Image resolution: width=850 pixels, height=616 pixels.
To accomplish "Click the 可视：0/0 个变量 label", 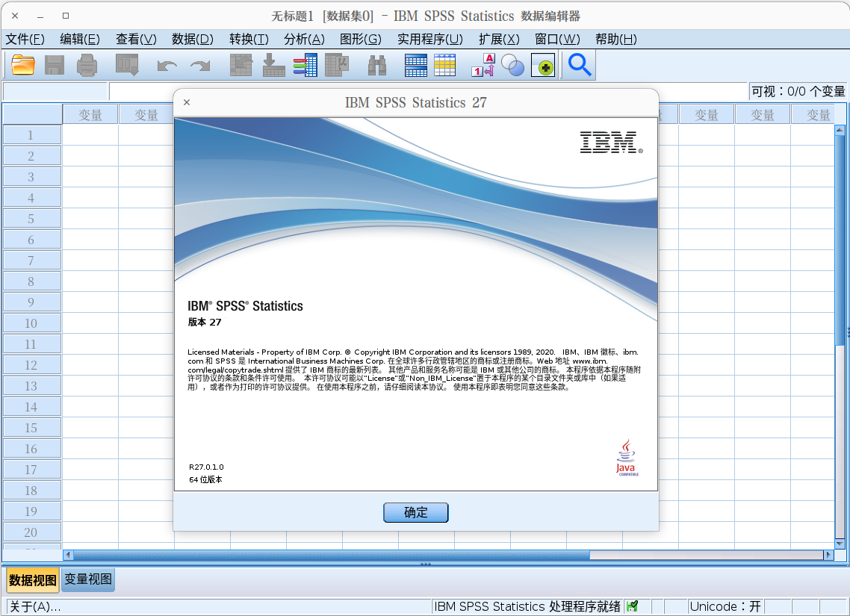I will pyautogui.click(x=798, y=92).
